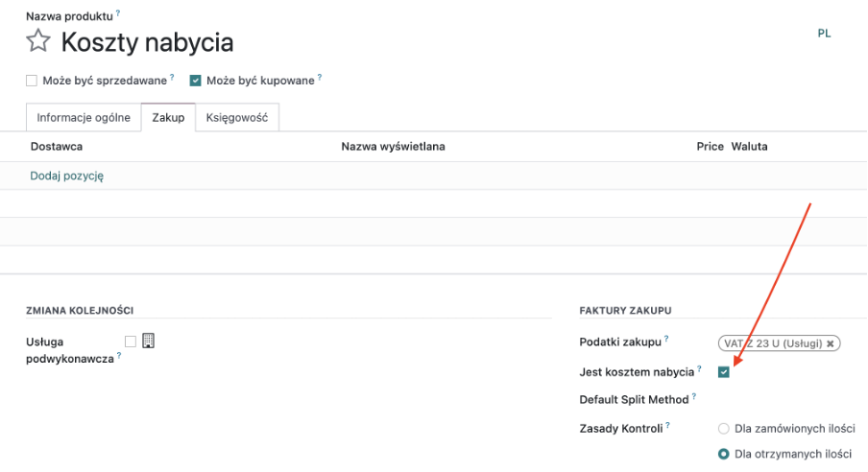Show help for Może być kupowane
Screen dimensions: 868x472
[320, 77]
